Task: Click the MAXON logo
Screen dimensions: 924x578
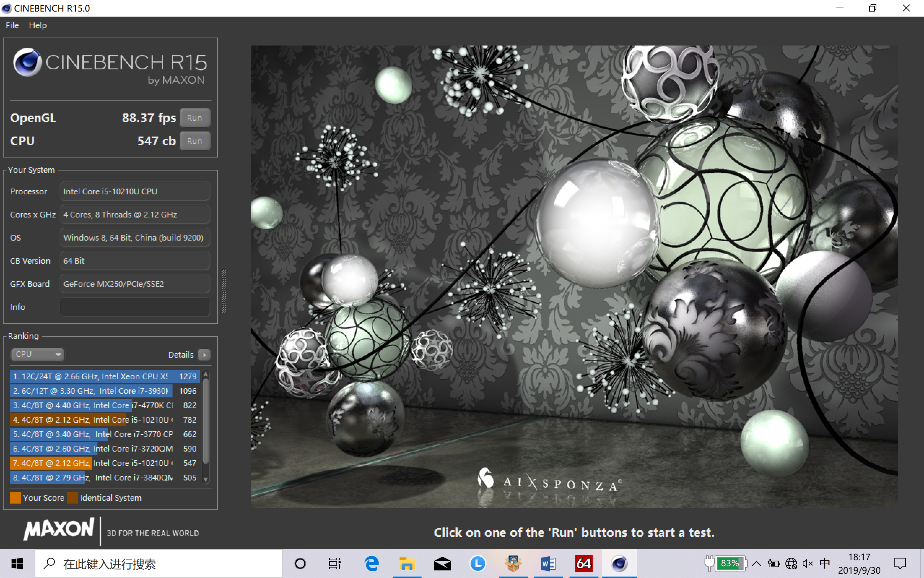Action: click(59, 530)
